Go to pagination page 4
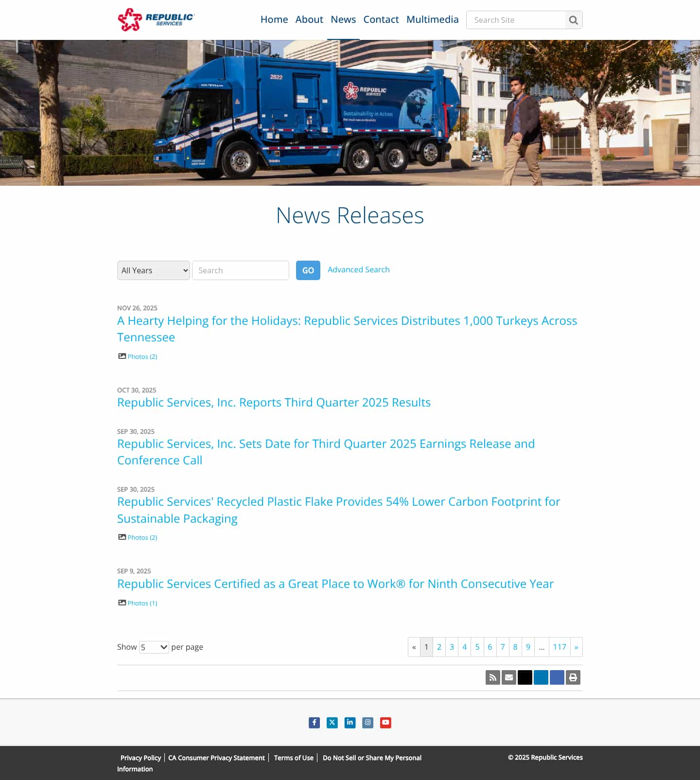Screen dimensions: 700x780 [x=465, y=647]
